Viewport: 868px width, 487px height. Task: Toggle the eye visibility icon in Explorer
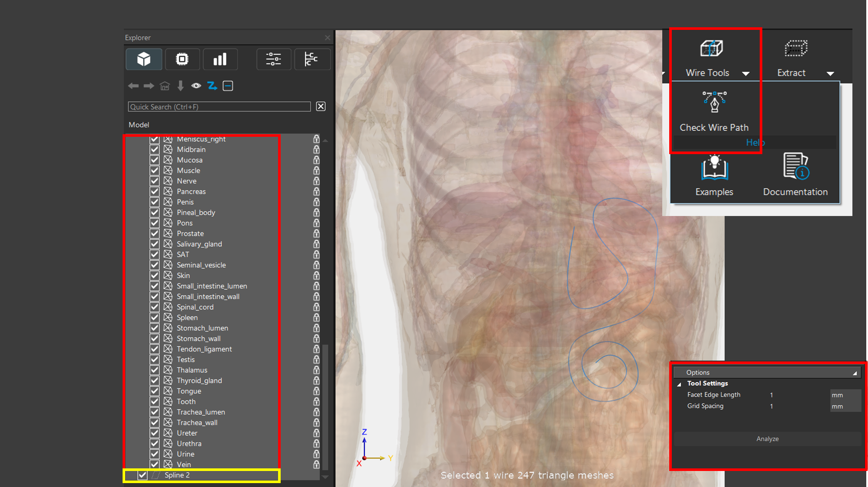pos(196,86)
